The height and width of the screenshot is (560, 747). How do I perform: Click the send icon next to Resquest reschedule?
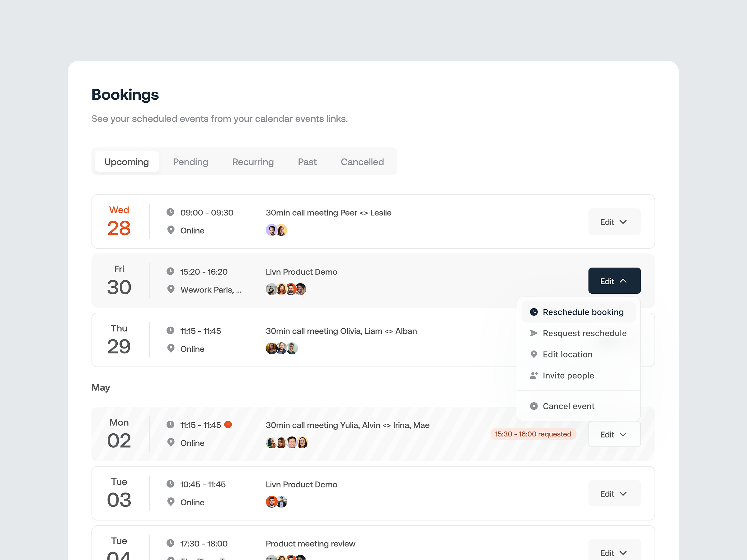click(x=534, y=333)
